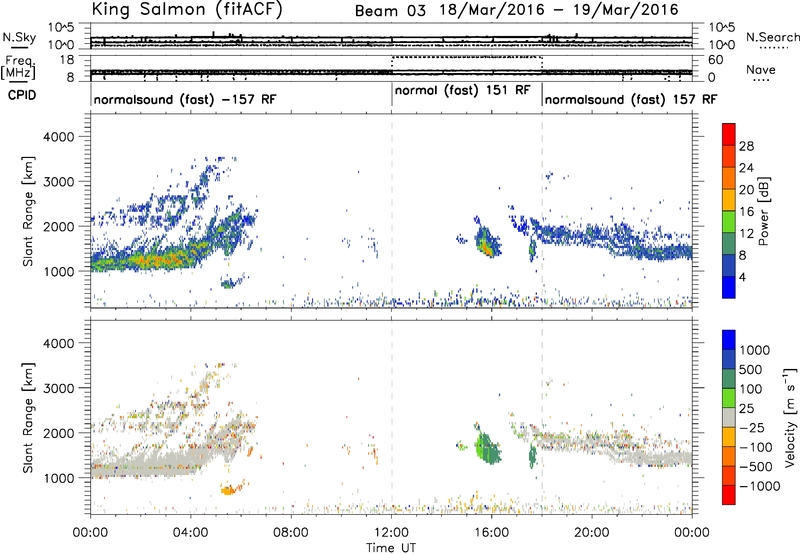
Task: Click the 4000 tick of the power panel
Action: 58,137
